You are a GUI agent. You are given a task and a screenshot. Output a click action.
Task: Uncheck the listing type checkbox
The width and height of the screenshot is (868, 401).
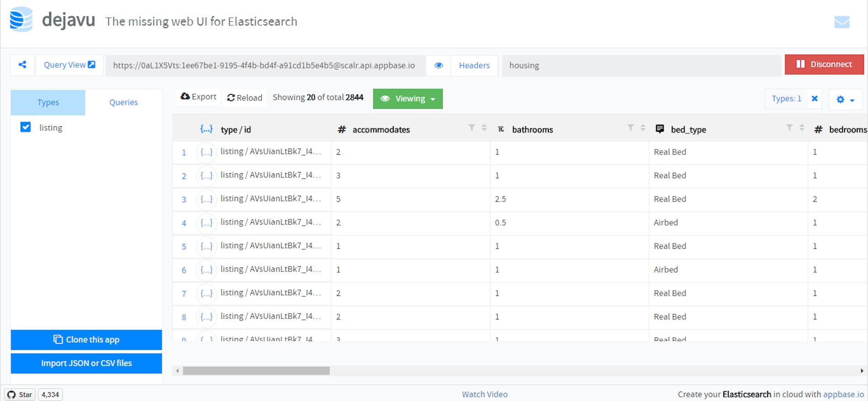click(26, 127)
